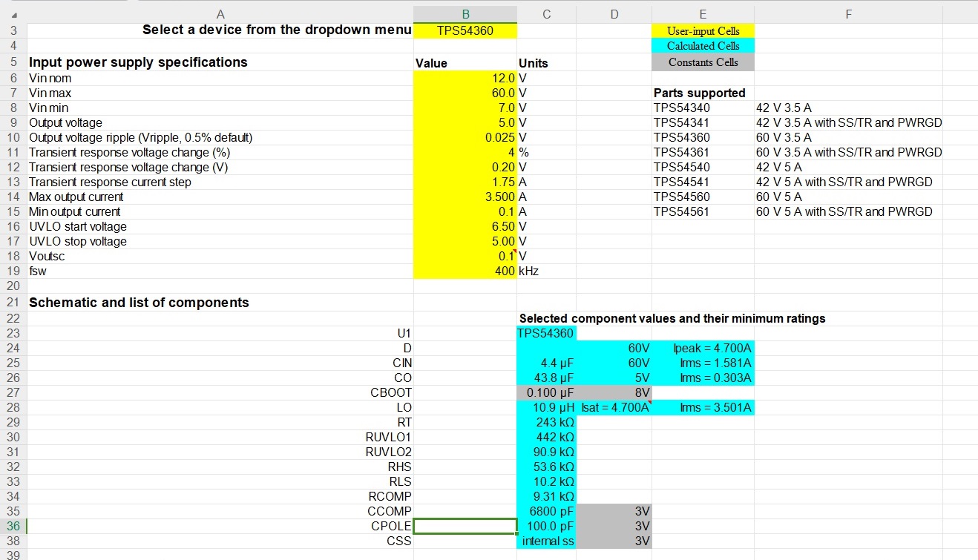Click the 'Ipeak = 4.700A' cell
978x560 pixels.
tap(703, 348)
